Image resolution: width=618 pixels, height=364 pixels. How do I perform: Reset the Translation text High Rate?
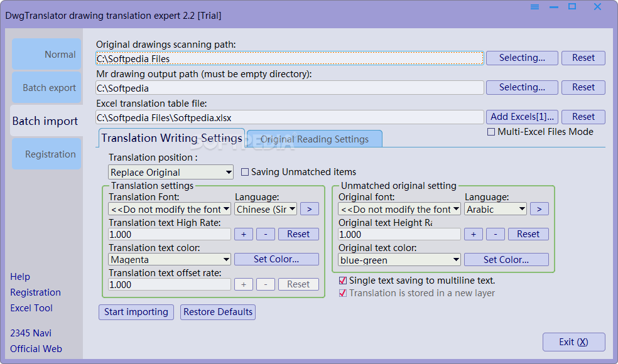click(298, 234)
